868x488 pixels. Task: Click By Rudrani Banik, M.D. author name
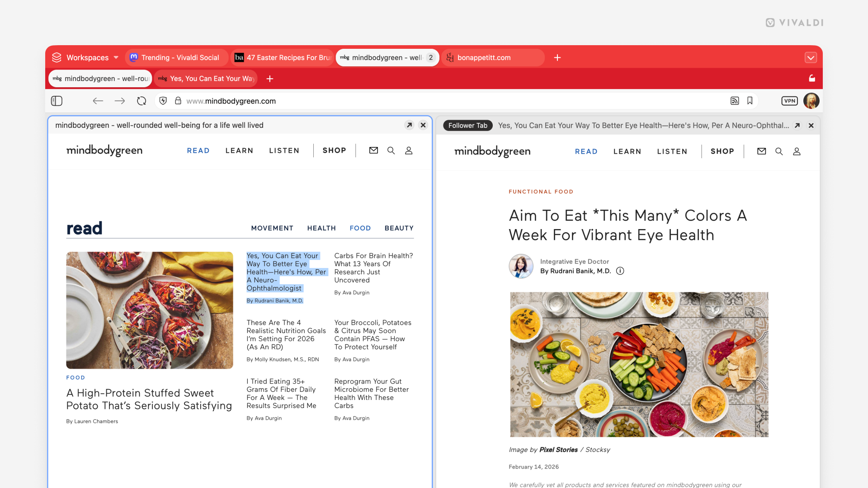tap(576, 271)
